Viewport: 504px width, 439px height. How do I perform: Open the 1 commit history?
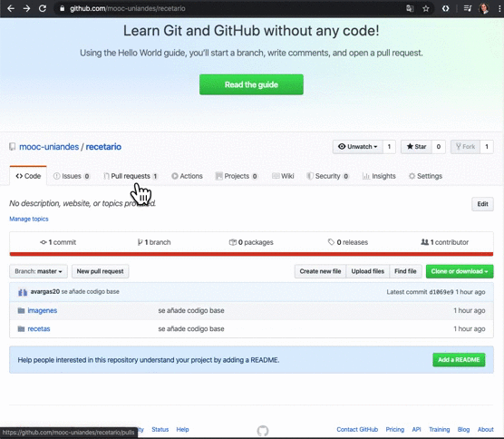click(x=58, y=242)
